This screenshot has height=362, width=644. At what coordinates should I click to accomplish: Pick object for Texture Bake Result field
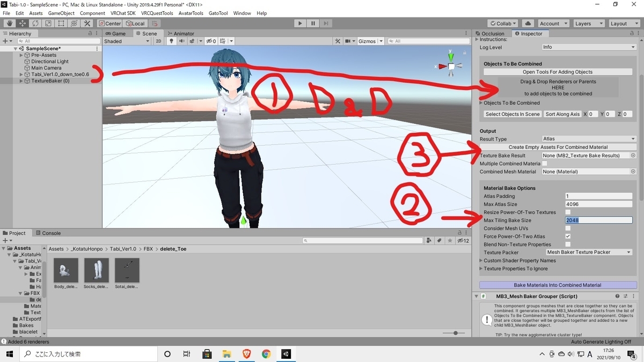(633, 156)
